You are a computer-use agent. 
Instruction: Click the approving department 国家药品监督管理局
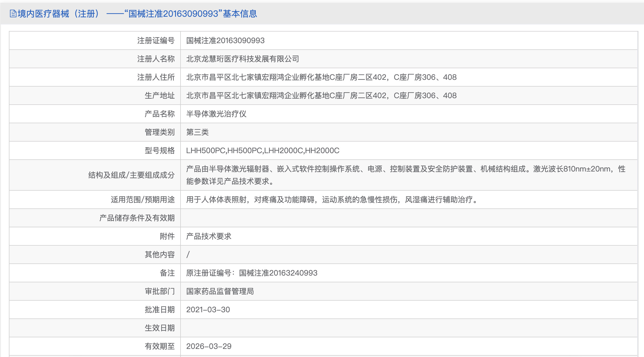coord(220,291)
